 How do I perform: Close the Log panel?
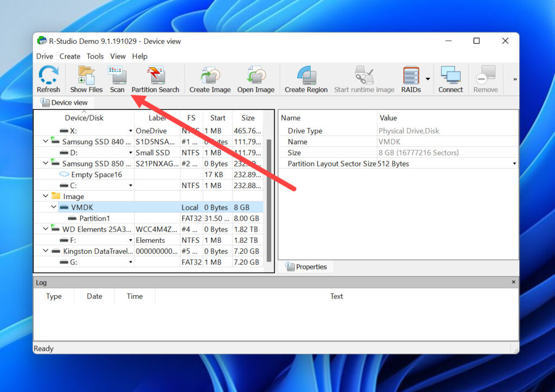513,282
